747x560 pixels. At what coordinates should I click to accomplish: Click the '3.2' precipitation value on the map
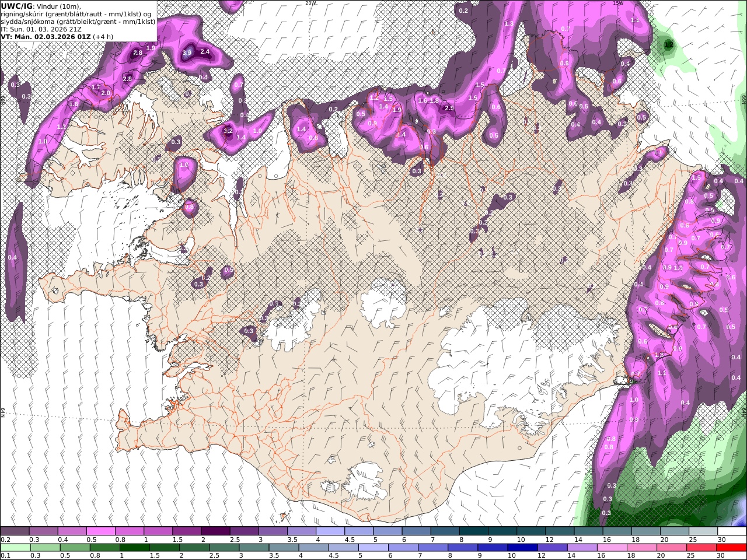click(x=228, y=131)
